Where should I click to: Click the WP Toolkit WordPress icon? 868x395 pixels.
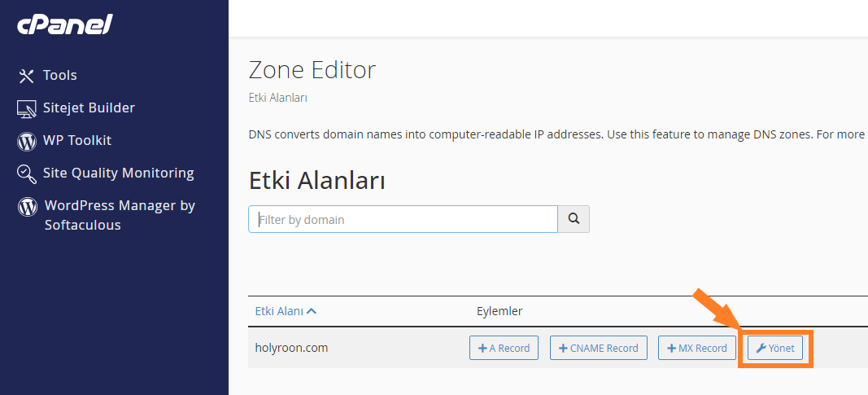pyautogui.click(x=27, y=141)
